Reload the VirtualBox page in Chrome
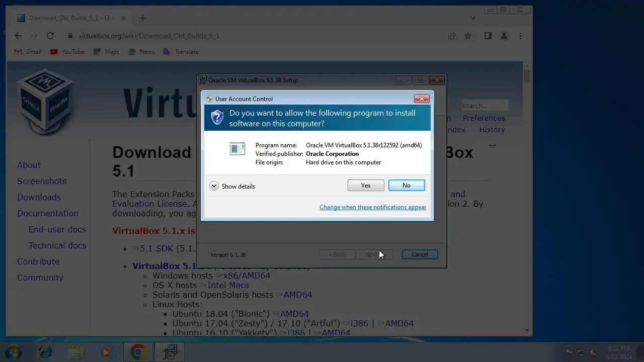Viewport: 644px width, 362px height. 50,36
